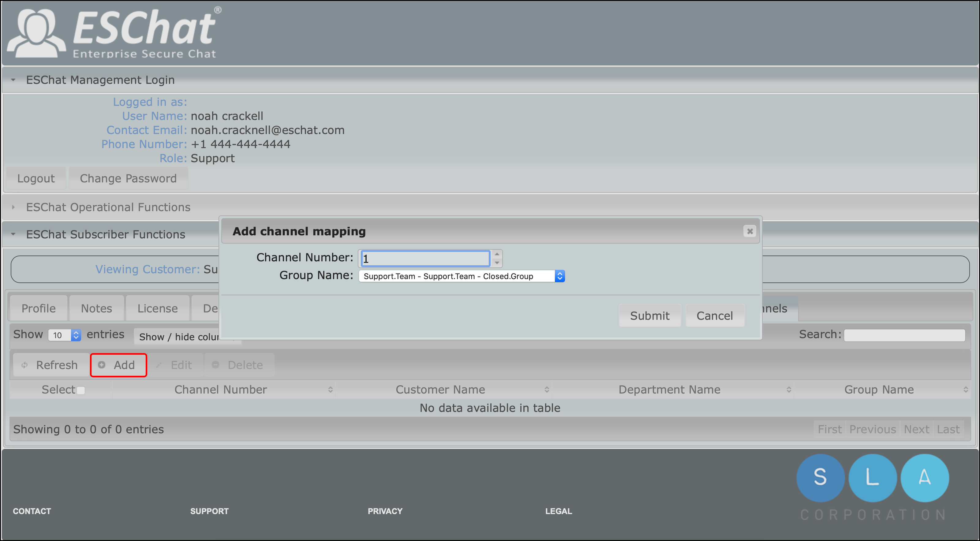Click Change Password

point(128,178)
